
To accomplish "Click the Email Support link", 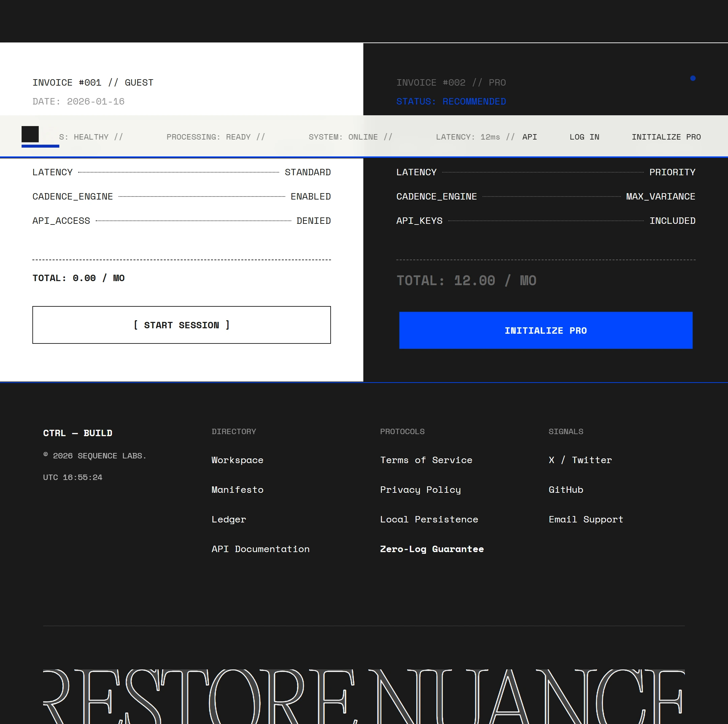I will pyautogui.click(x=585, y=519).
